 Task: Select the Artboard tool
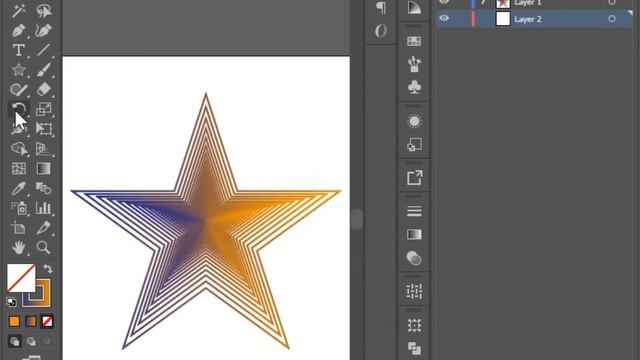pyautogui.click(x=18, y=227)
